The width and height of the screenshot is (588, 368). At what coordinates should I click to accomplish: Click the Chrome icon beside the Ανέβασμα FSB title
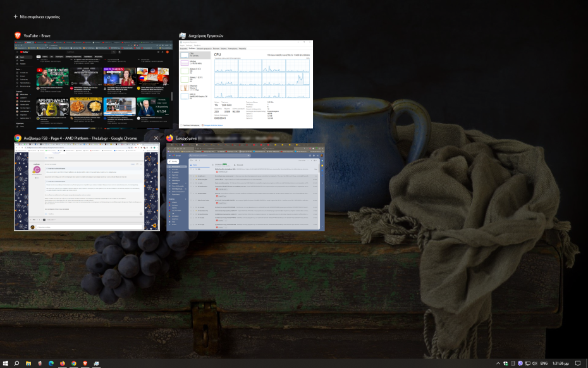(18, 138)
